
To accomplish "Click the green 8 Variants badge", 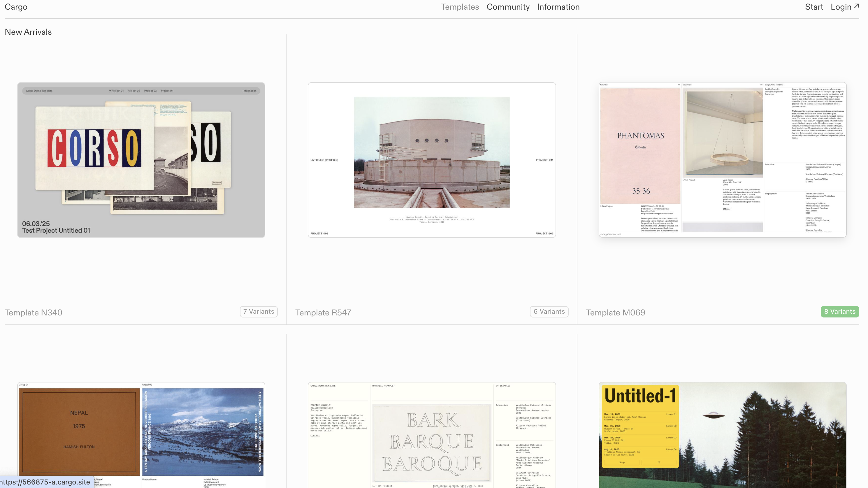I will point(839,311).
